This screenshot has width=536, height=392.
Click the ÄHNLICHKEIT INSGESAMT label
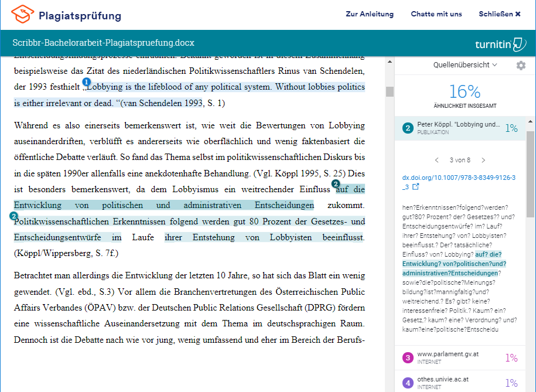465,106
